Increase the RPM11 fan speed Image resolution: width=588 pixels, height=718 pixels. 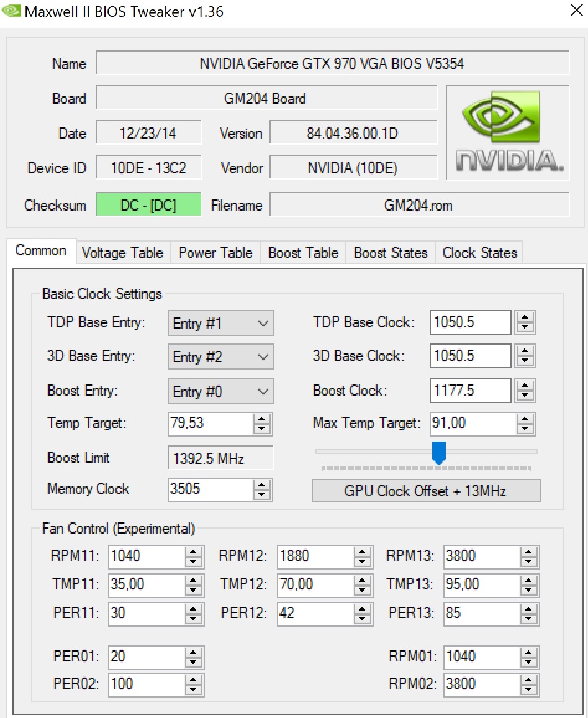coord(193,552)
